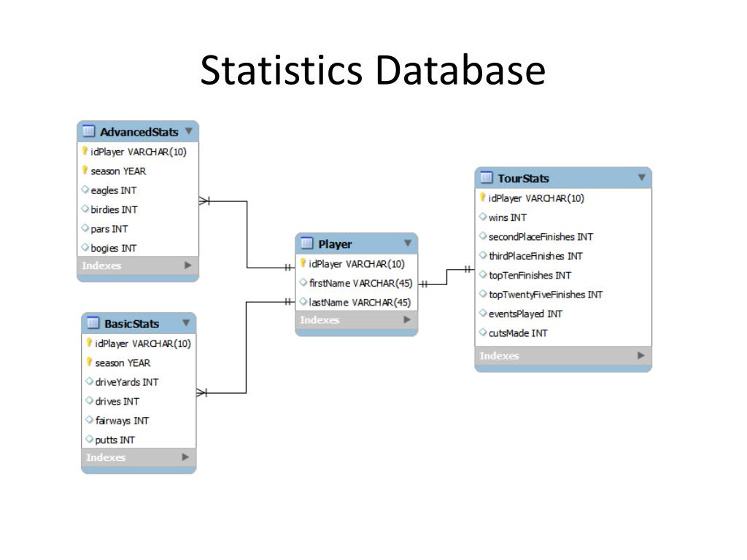The width and height of the screenshot is (747, 560).
Task: Expand Indexes section of Player table
Action: point(407,319)
